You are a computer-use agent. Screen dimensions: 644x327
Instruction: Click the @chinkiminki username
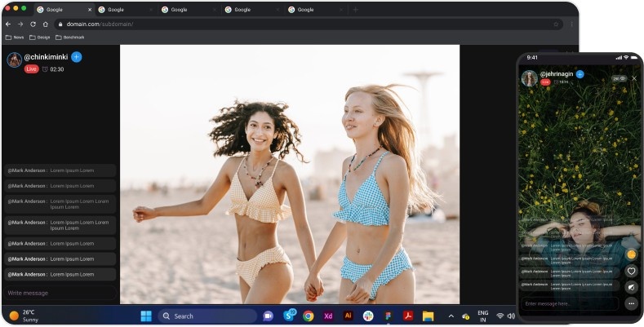46,57
